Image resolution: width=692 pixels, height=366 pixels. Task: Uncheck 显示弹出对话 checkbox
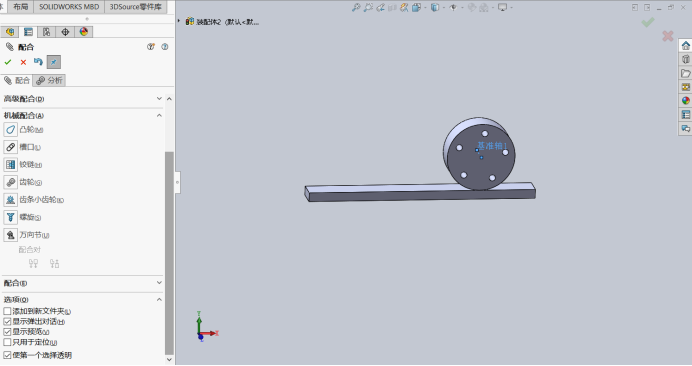click(7, 321)
